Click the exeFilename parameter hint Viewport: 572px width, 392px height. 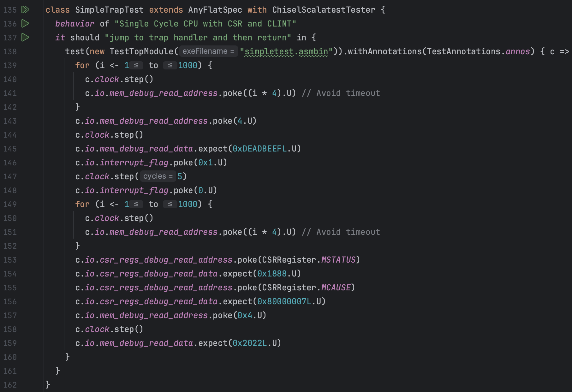208,51
